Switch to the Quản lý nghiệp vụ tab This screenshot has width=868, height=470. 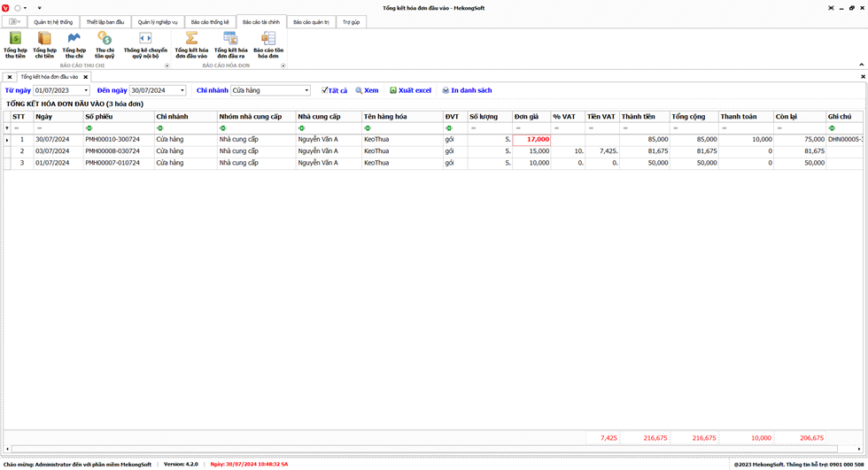coord(158,22)
